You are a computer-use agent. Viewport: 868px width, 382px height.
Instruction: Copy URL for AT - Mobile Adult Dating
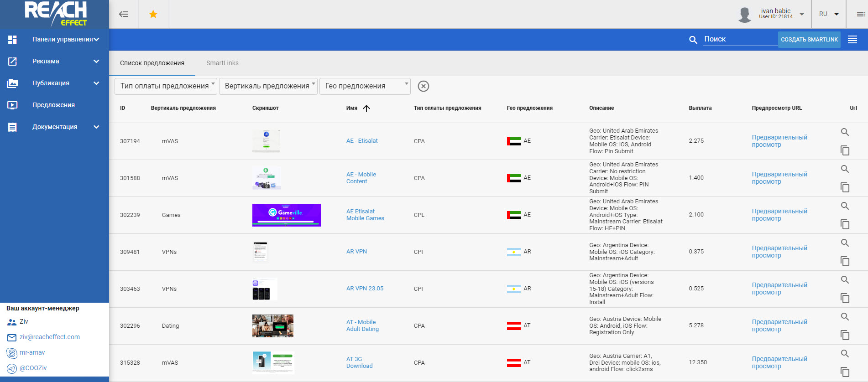pyautogui.click(x=845, y=335)
